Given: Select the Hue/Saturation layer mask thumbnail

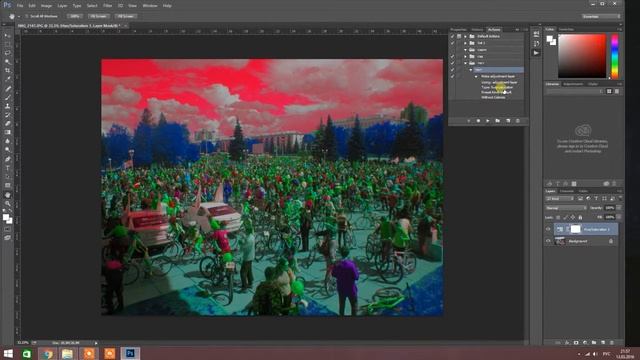Looking at the screenshot, I should pyautogui.click(x=575, y=229).
